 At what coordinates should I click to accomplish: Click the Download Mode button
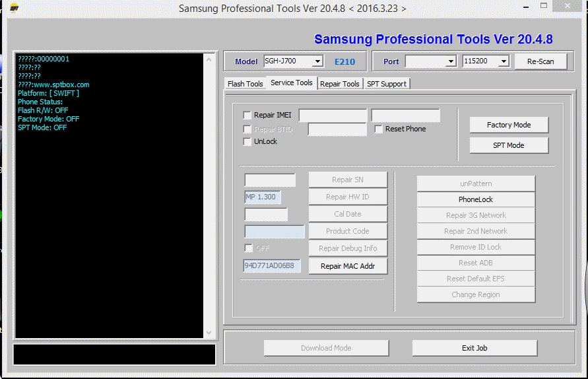point(326,348)
